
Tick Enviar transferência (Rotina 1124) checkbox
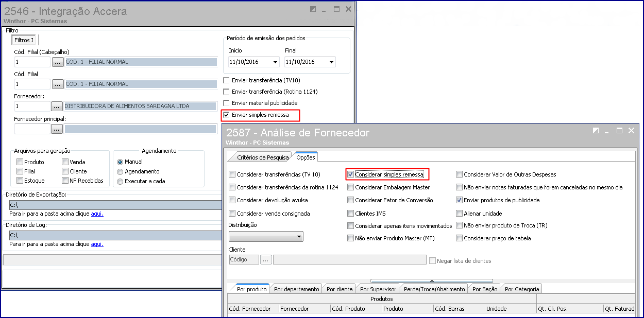[x=226, y=92]
